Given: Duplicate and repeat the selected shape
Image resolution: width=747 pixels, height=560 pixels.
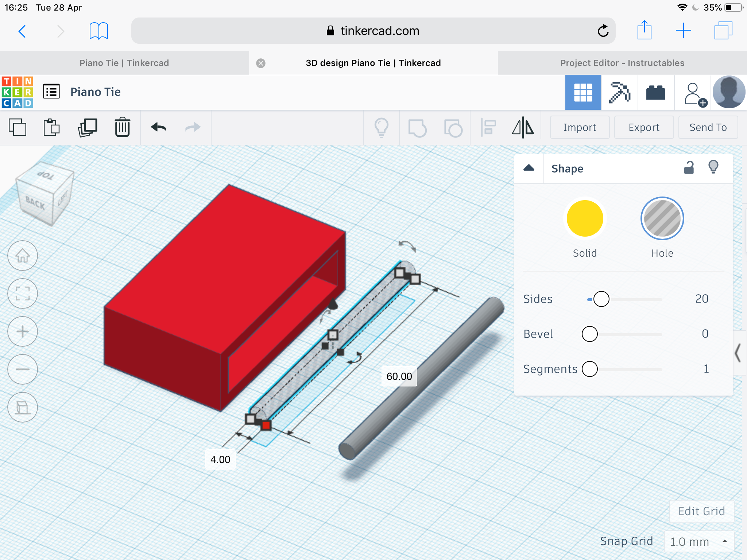Looking at the screenshot, I should [88, 128].
